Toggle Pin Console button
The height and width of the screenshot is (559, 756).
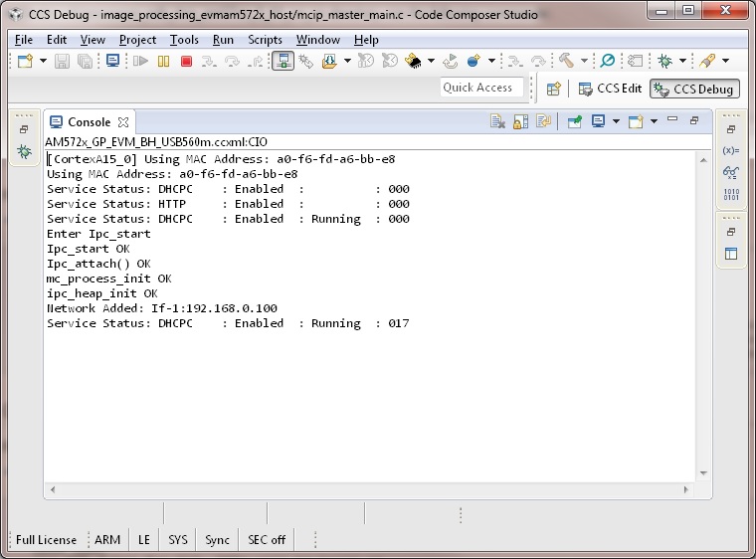point(575,122)
